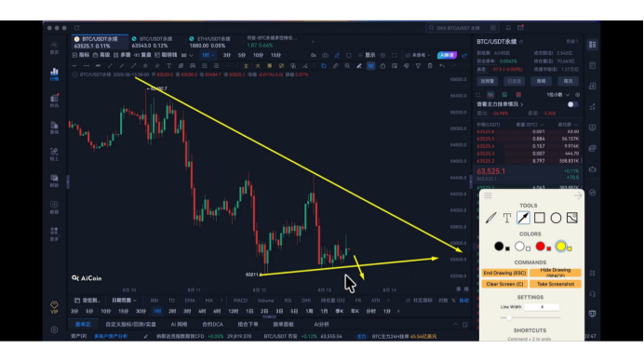This screenshot has width=644, height=362.
Task: Open the hamburger menu of the drawing panel
Action: click(488, 195)
